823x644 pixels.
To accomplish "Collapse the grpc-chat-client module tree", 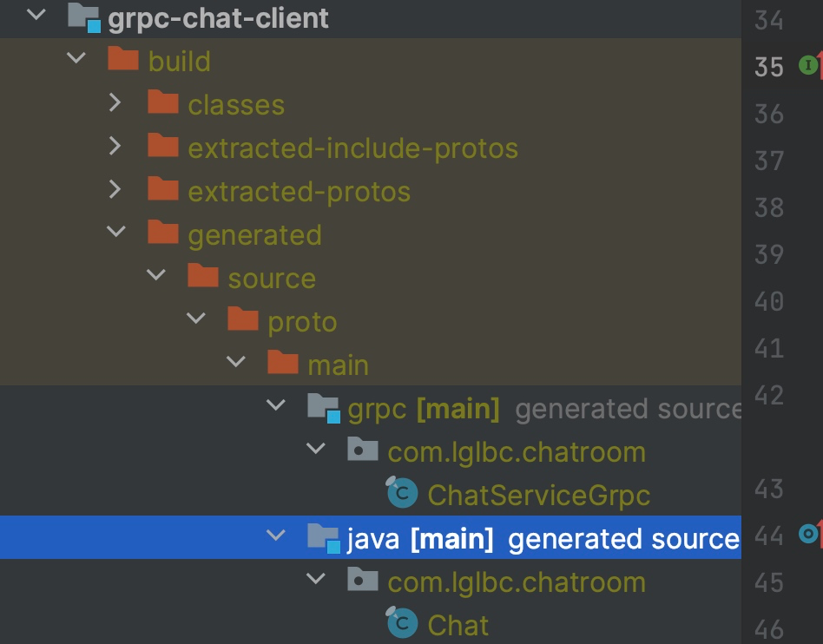I will [37, 16].
